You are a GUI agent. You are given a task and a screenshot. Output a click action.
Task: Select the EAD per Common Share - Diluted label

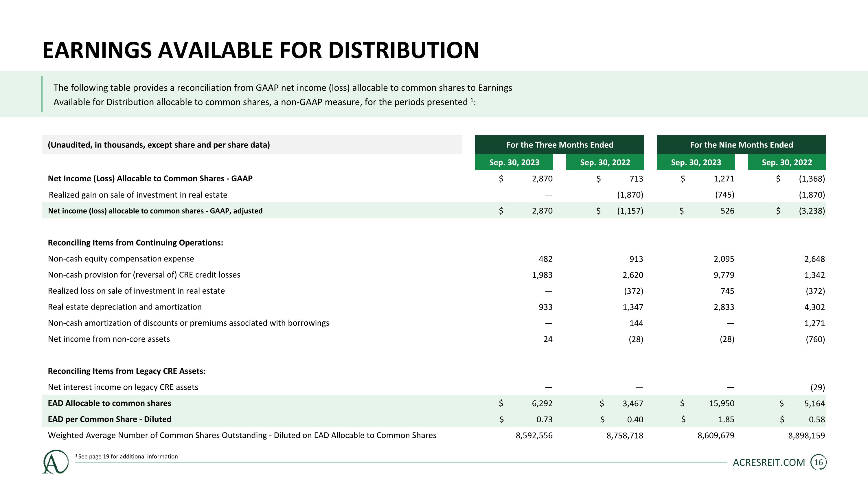109,419
